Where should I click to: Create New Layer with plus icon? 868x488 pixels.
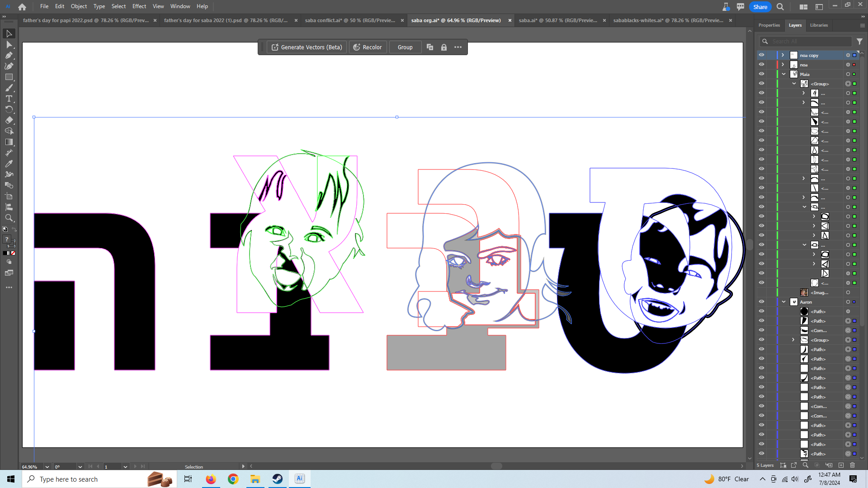841,465
